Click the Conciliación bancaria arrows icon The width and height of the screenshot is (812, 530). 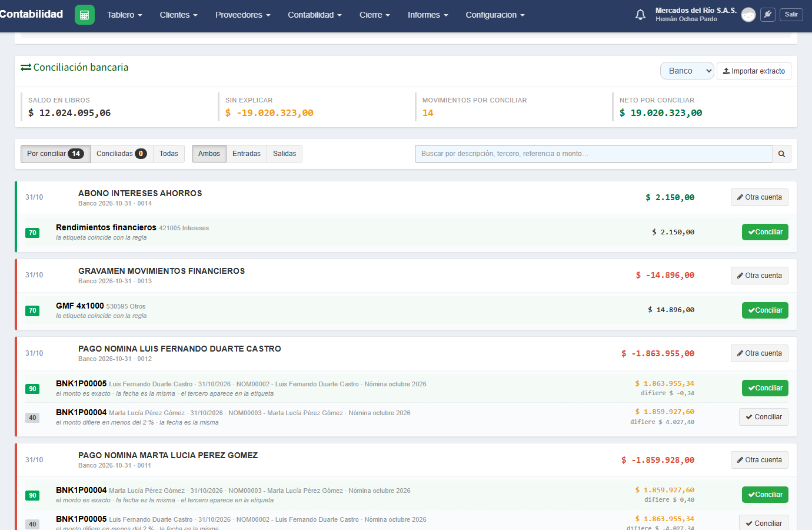pos(26,68)
